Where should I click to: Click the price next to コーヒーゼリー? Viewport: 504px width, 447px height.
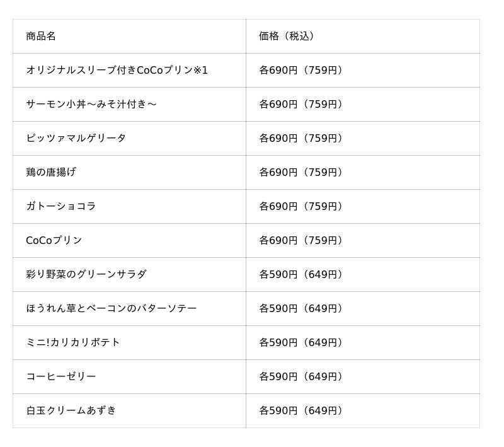(302, 377)
